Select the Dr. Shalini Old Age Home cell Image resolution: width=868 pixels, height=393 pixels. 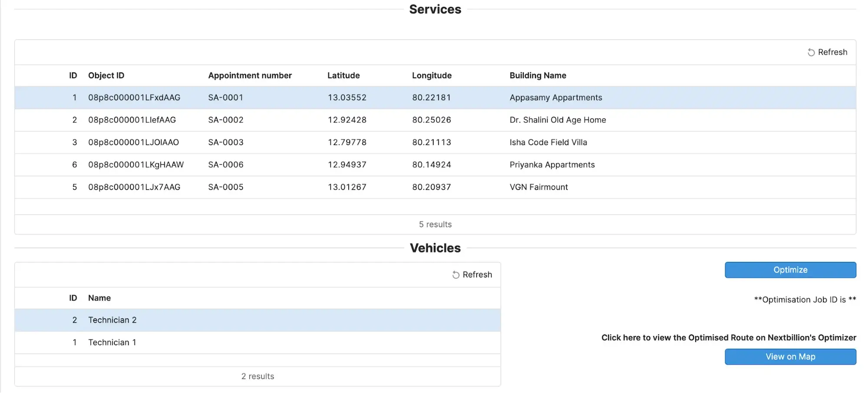pos(558,120)
